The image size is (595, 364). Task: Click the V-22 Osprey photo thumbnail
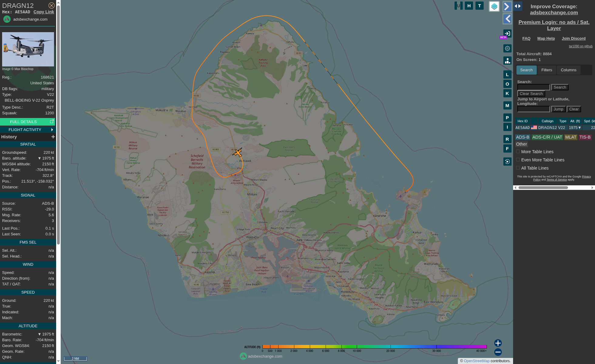[x=28, y=49]
